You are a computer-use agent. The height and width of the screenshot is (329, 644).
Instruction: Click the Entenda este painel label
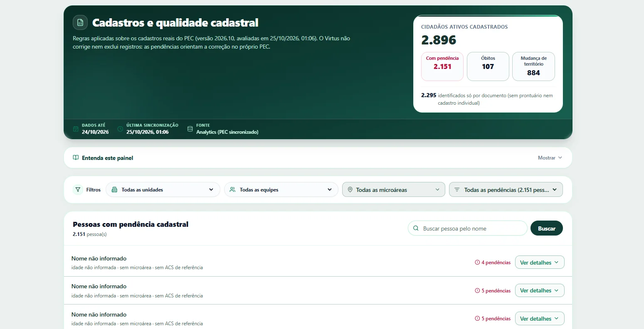coord(108,158)
